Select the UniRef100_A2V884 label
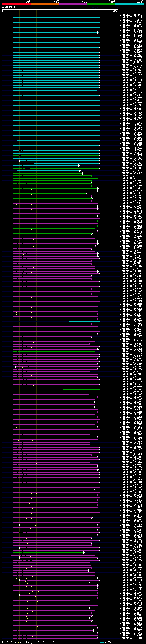 (131, 140)
